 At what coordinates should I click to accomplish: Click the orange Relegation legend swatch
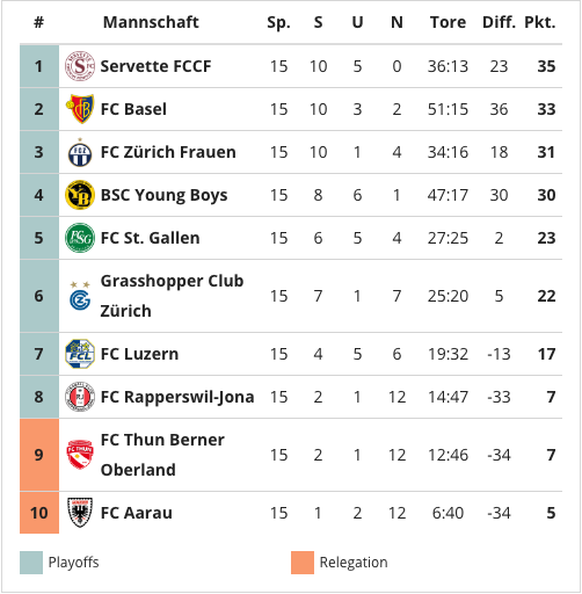(x=302, y=563)
